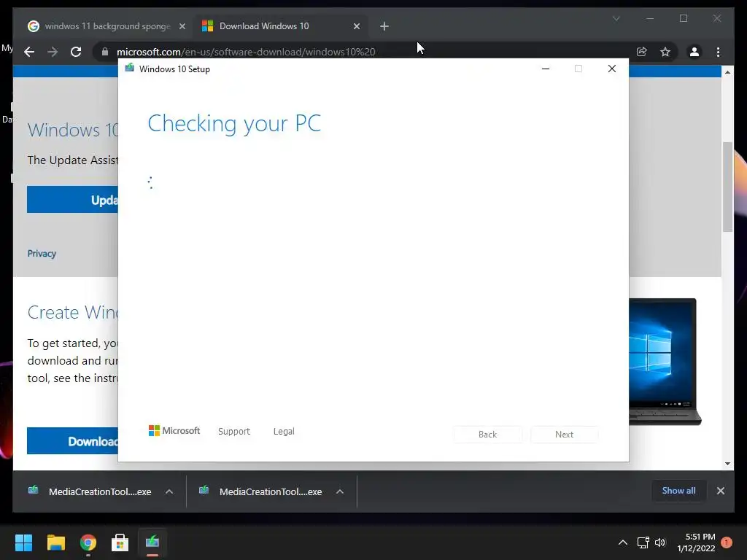
Task: Click the address bar URL
Action: point(246,52)
